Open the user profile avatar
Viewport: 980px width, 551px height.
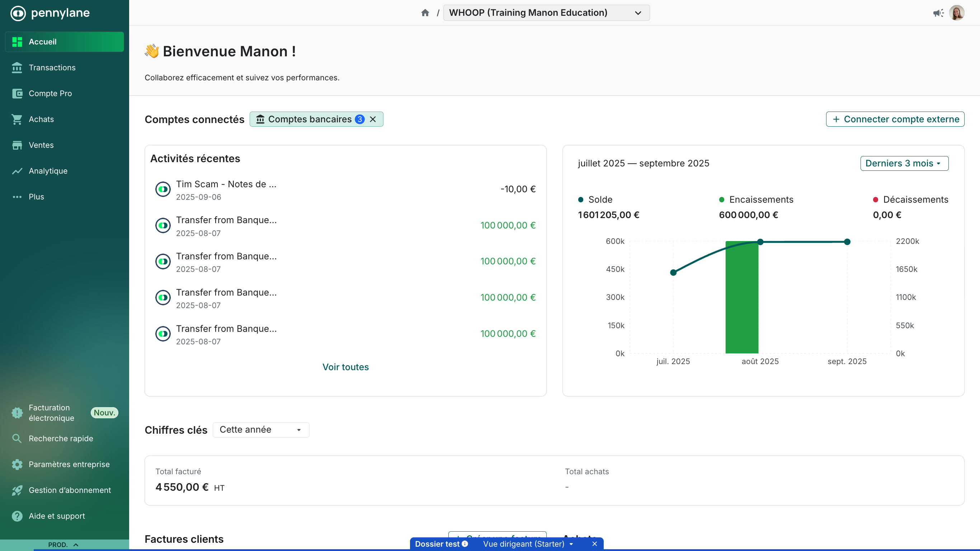point(956,13)
